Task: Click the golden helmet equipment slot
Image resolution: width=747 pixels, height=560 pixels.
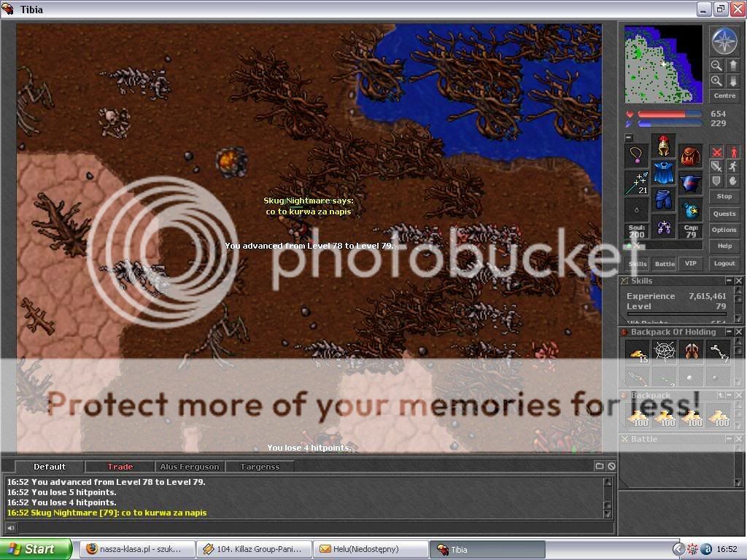Action: tap(663, 146)
